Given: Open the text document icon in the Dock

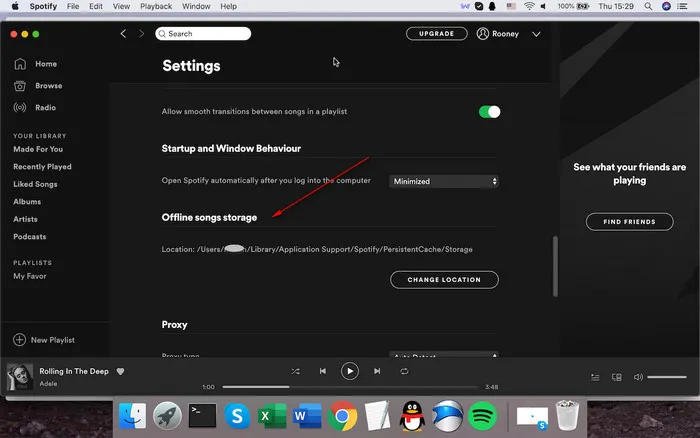Looking at the screenshot, I should click(377, 416).
